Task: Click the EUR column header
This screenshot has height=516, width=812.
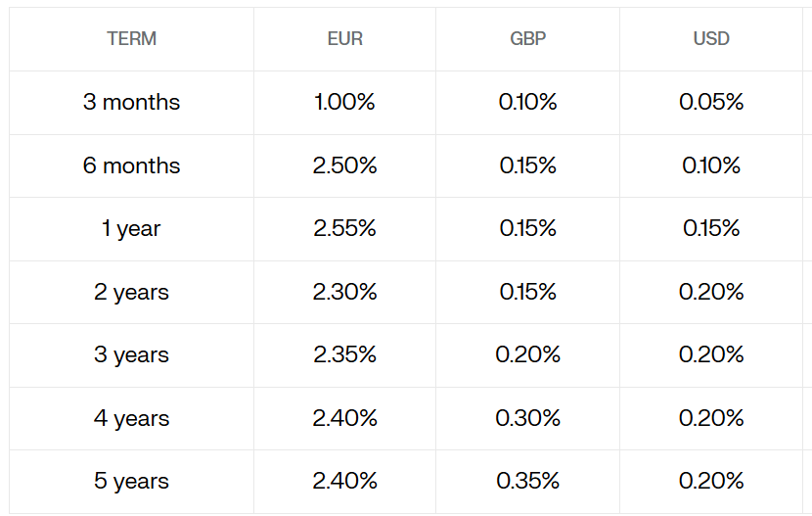Action: tap(345, 39)
